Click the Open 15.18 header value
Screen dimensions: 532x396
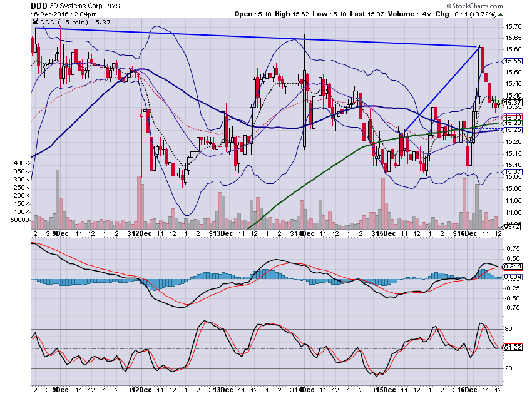coord(253,14)
